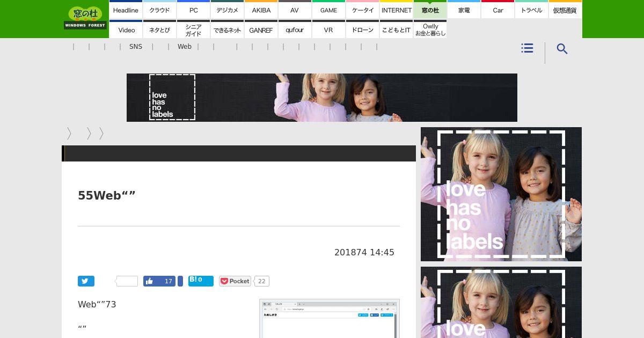The height and width of the screenshot is (338, 644).
Task: Open the シニアガイド tab
Action: (x=193, y=30)
